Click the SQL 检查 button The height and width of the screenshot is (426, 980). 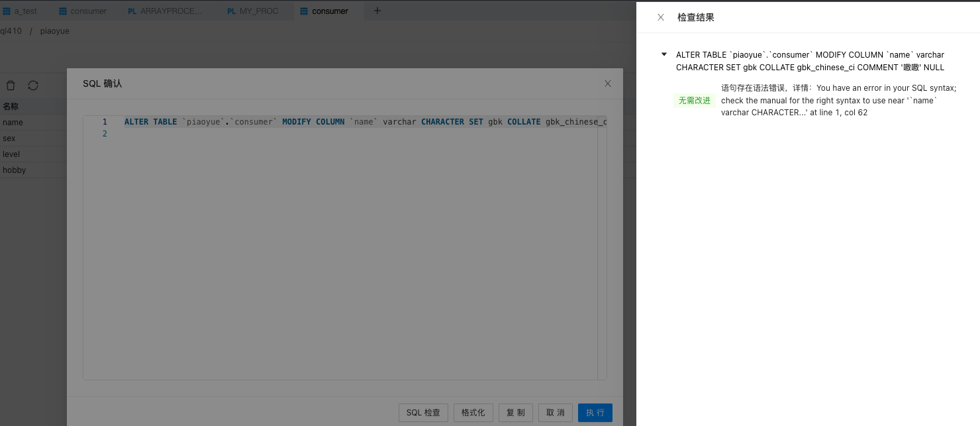coord(423,412)
